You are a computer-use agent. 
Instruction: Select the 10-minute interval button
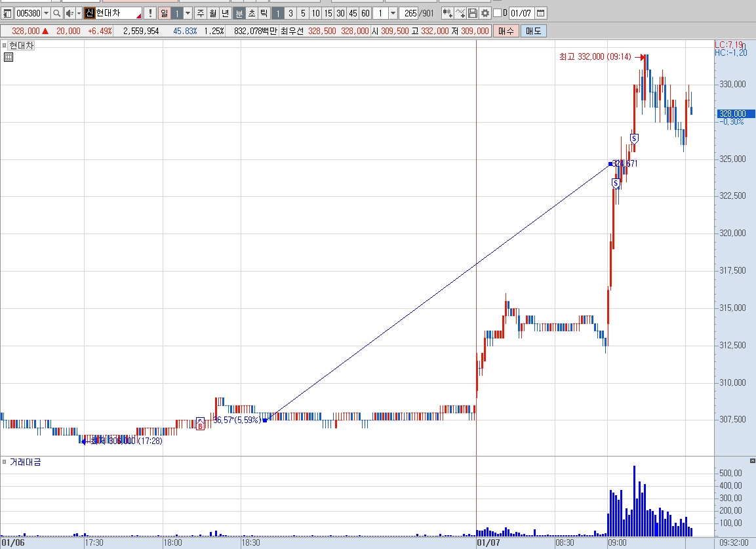pyautogui.click(x=315, y=13)
